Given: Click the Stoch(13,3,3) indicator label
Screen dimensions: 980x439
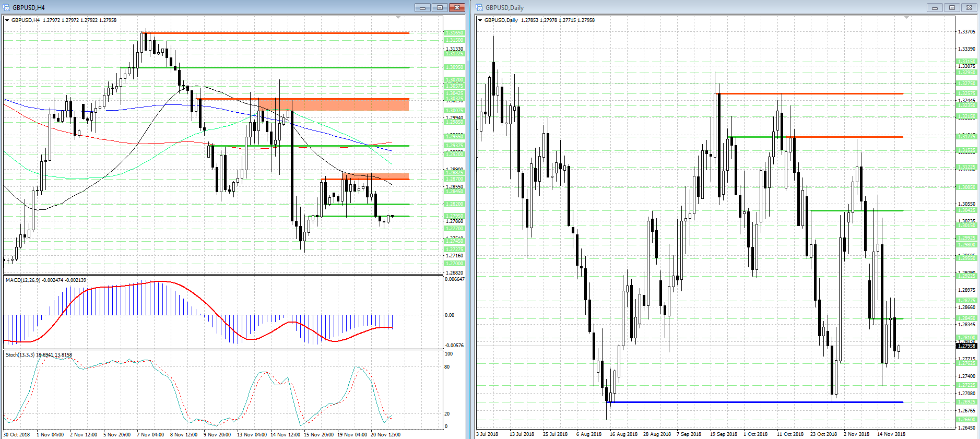Looking at the screenshot, I should [39, 355].
